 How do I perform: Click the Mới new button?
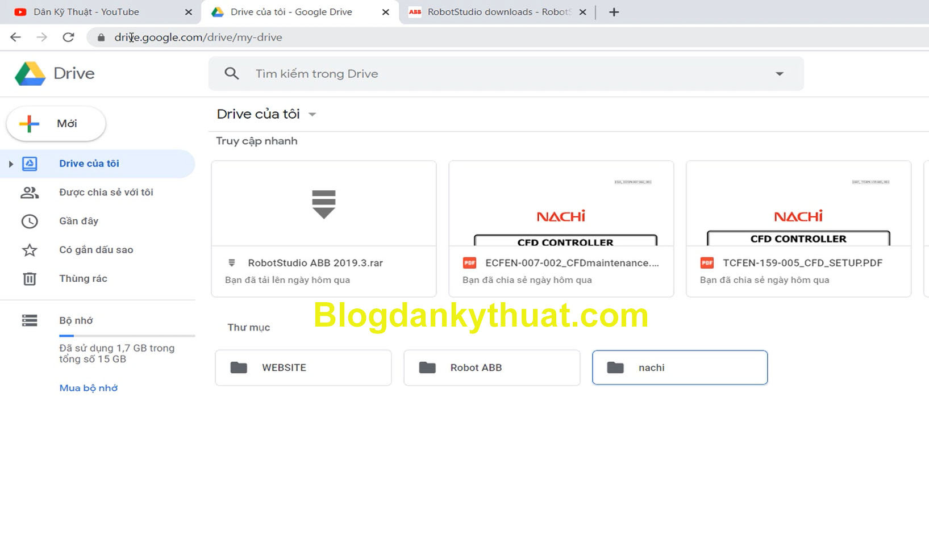pos(56,124)
